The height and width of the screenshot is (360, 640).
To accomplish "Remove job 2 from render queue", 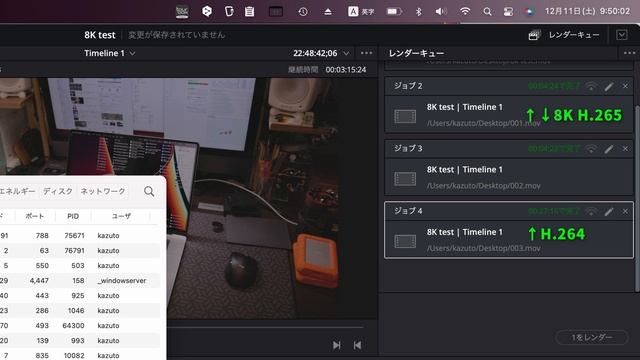I will coord(625,86).
